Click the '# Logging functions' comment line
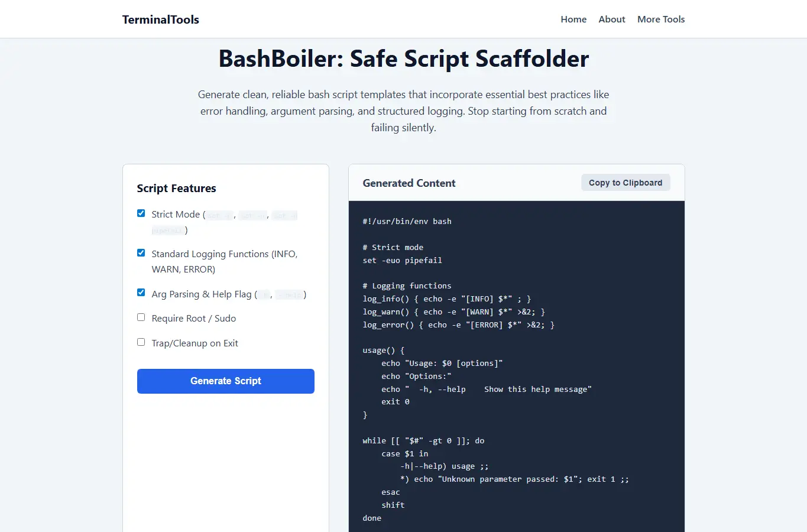 point(407,286)
